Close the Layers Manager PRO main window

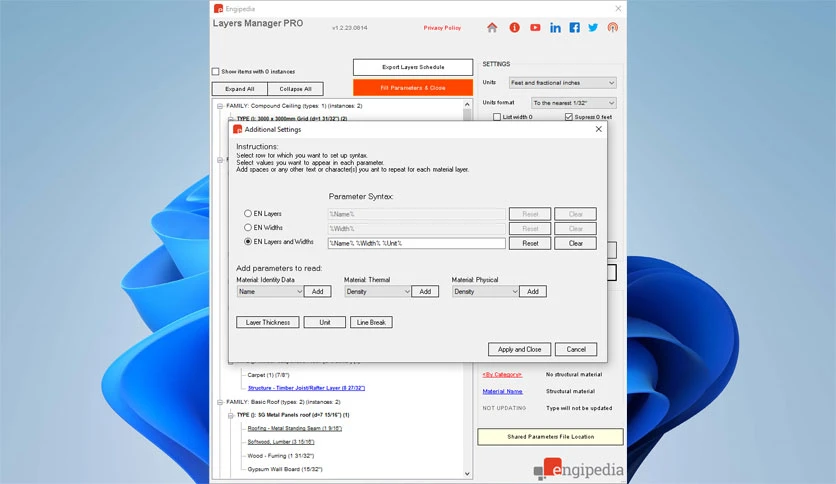click(x=618, y=9)
